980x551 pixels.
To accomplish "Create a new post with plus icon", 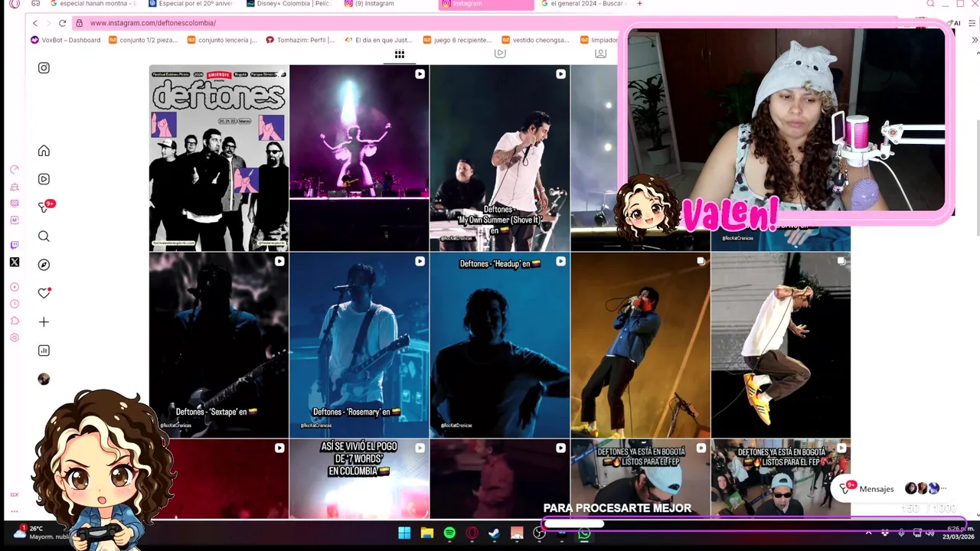I will (x=44, y=322).
